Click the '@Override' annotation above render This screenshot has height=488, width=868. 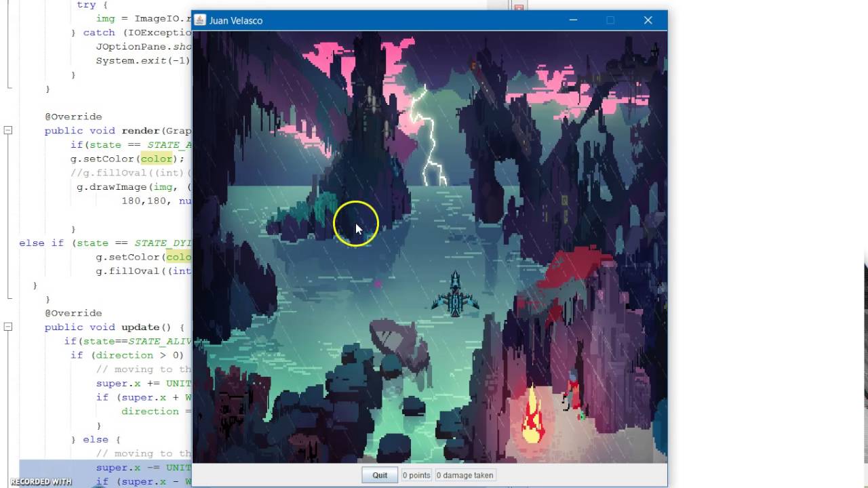(73, 117)
